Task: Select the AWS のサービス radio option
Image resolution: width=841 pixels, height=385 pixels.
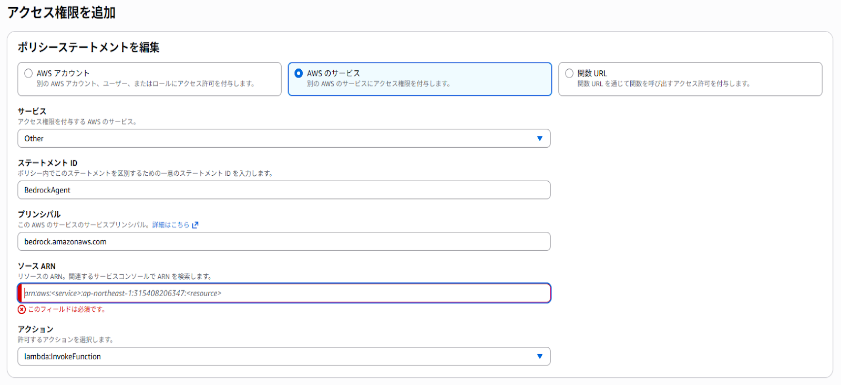Action: (x=299, y=73)
